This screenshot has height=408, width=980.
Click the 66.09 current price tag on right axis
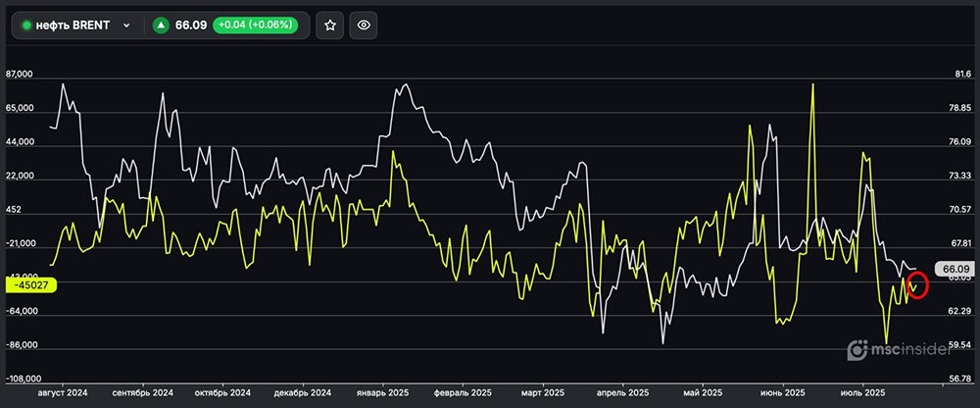(x=954, y=269)
